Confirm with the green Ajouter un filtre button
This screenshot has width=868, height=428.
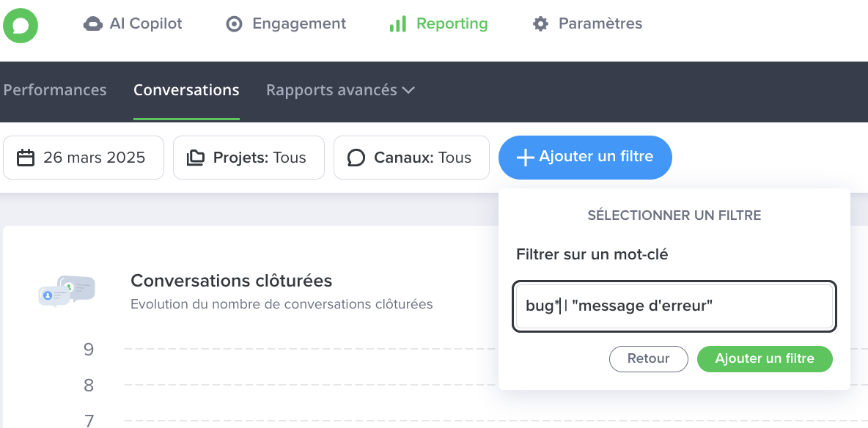click(765, 359)
